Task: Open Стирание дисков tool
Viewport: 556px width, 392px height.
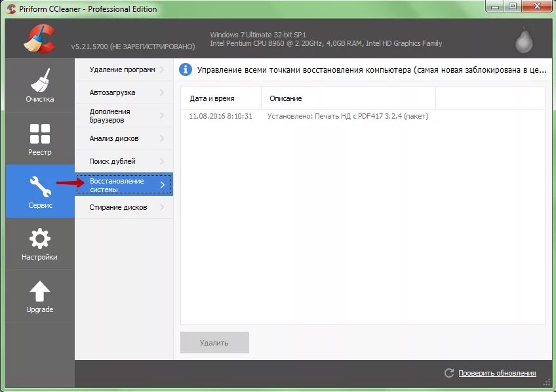Action: coord(124,207)
